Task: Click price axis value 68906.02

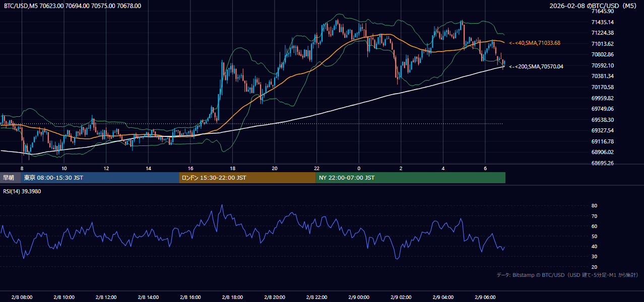Action: pos(603,152)
